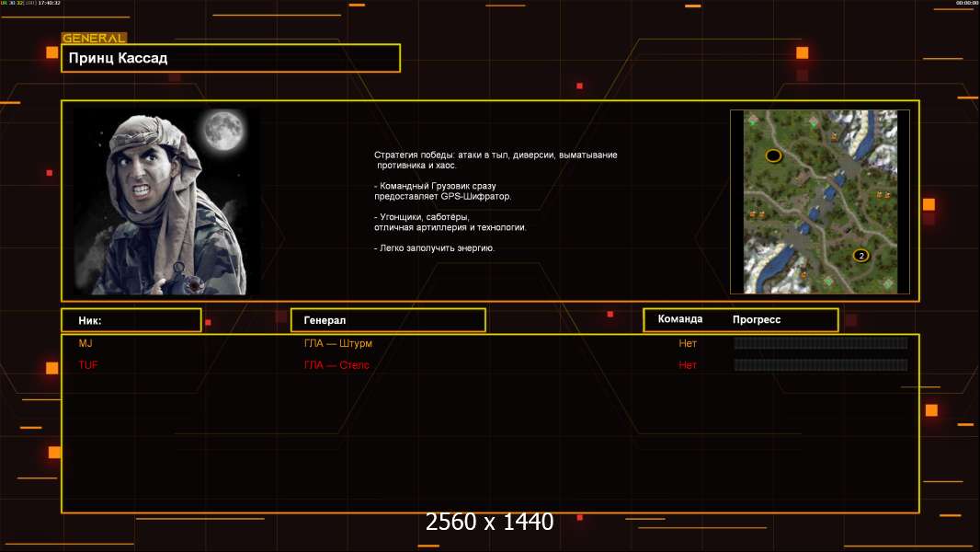This screenshot has width=980, height=552.
Task: Click the GENERAL tag above the name box
Action: tap(94, 38)
